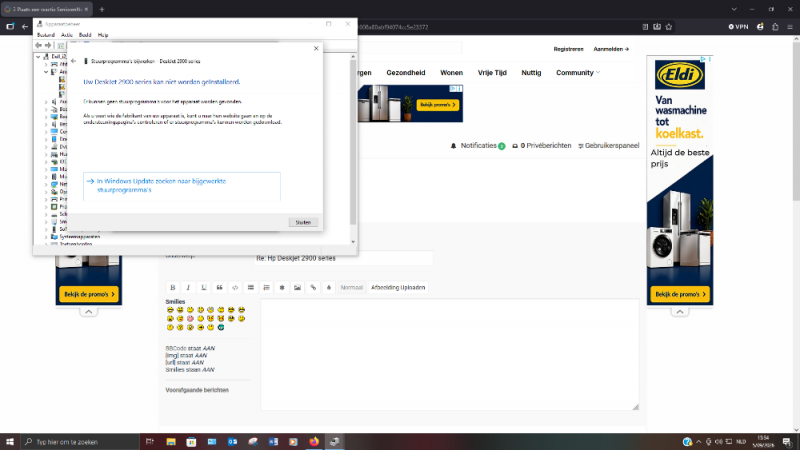
Task: Insert URL link in forum editor
Action: coord(313,287)
